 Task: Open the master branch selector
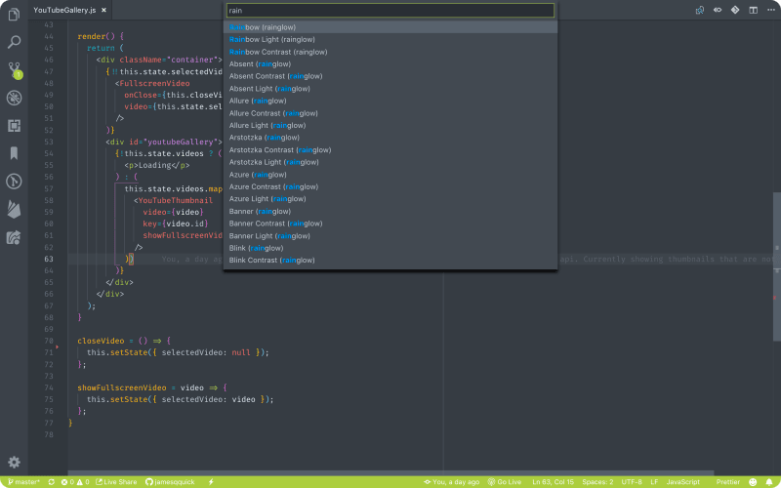coord(24,482)
